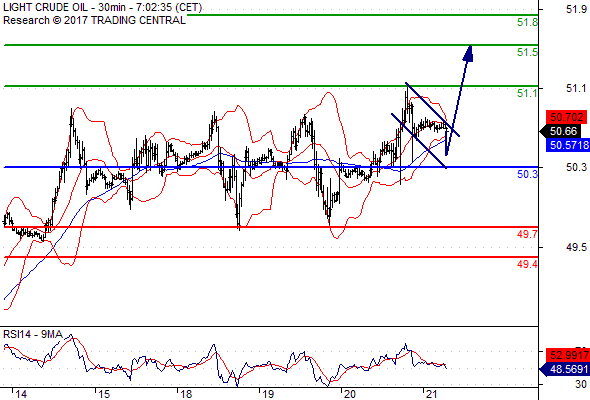590x400 pixels.
Task: Select the red 50.702 price tag
Action: pos(566,117)
